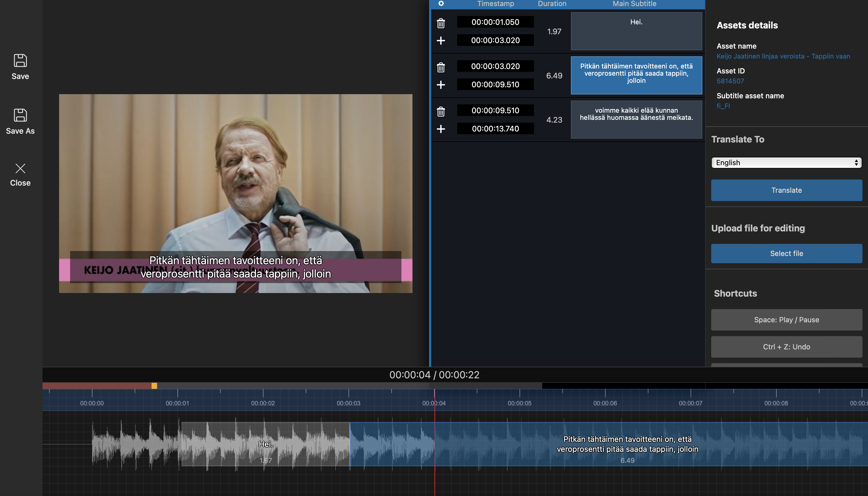This screenshot has width=868, height=496.
Task: Open the Translate To language dropdown
Action: click(786, 163)
